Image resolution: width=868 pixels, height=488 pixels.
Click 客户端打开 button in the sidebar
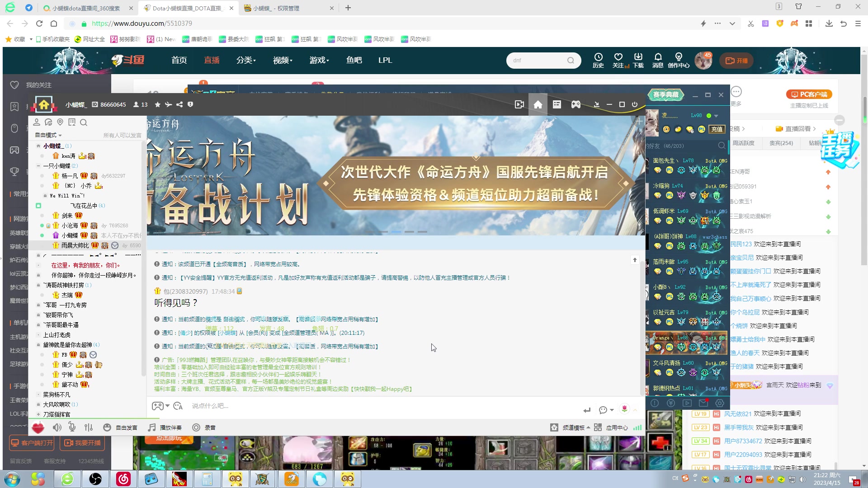32,443
